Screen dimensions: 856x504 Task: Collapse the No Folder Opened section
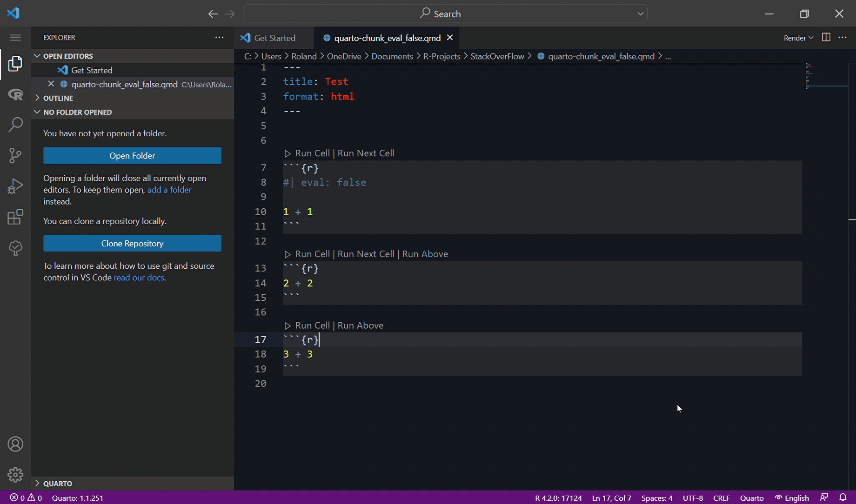[132, 112]
